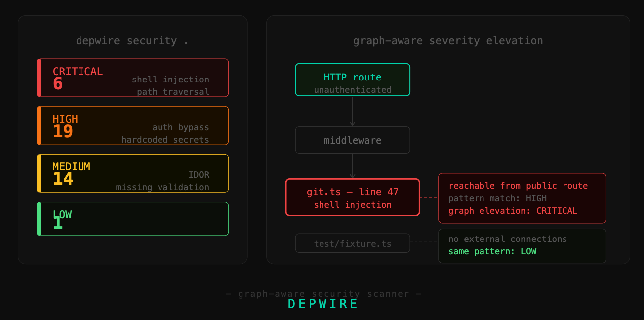
Task: Click the git.ts line 47 node
Action: [352, 197]
